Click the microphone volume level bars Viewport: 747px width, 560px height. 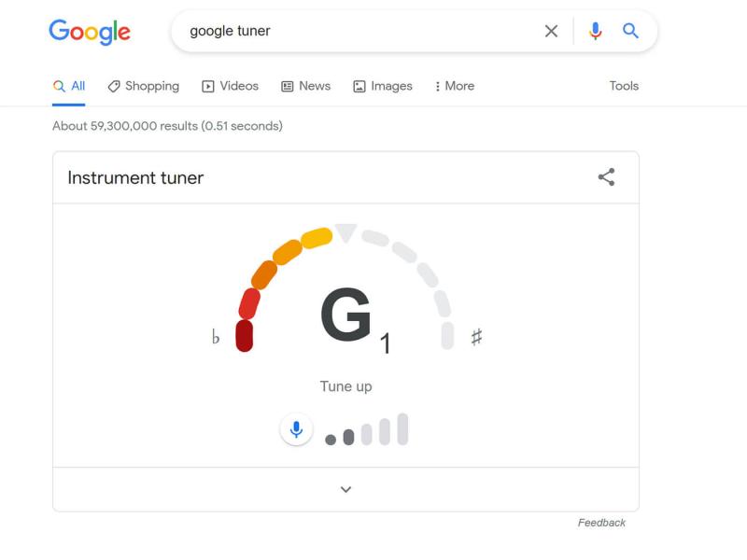click(366, 429)
